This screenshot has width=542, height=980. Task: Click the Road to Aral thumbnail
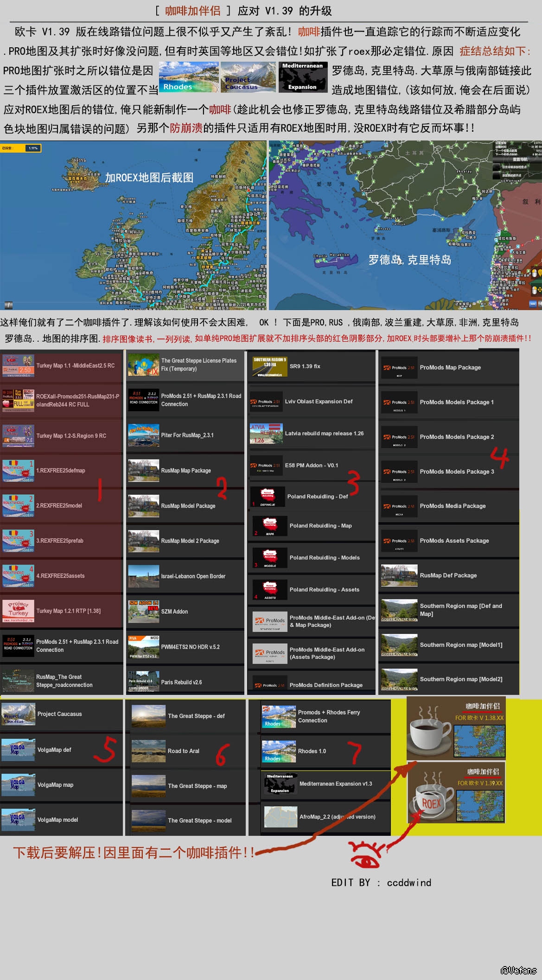click(148, 751)
